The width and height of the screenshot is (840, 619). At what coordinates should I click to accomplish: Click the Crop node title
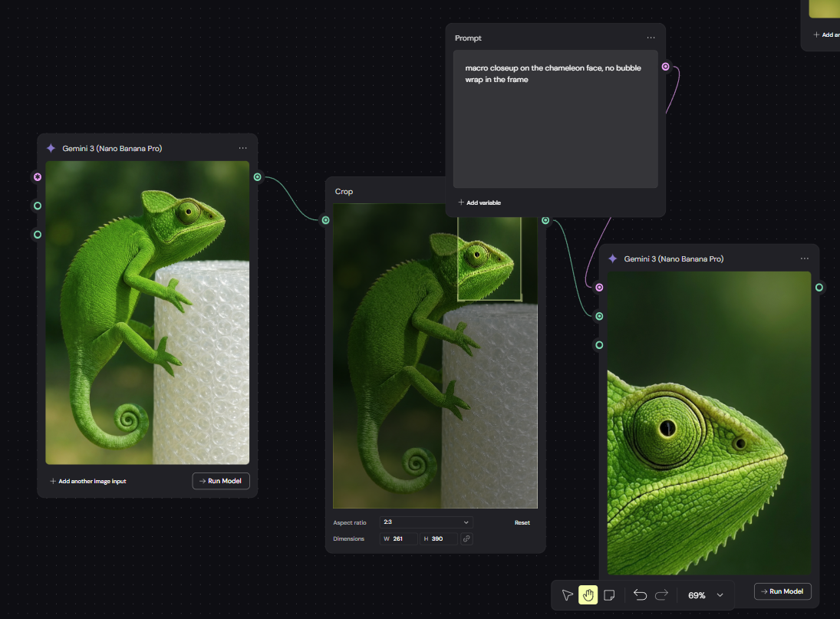tap(344, 192)
